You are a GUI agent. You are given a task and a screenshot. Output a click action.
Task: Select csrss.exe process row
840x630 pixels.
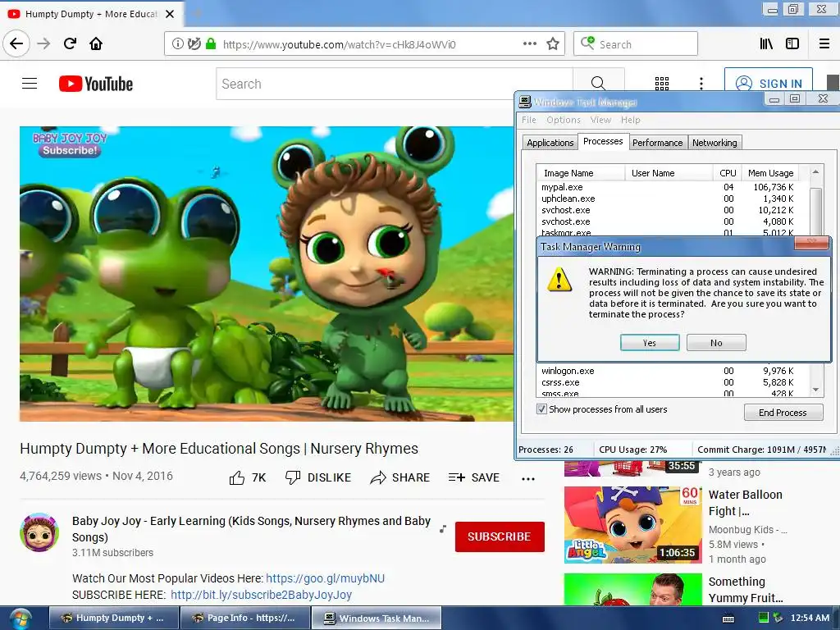click(668, 382)
